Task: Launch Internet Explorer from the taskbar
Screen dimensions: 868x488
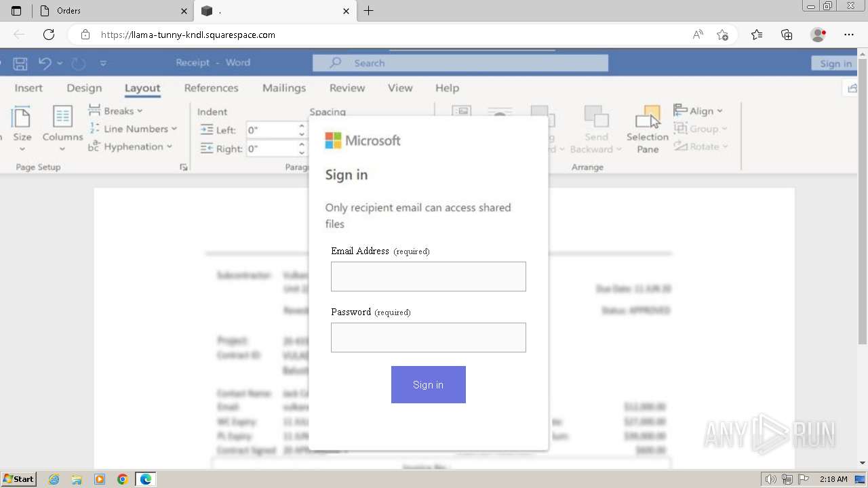Action: [x=54, y=479]
